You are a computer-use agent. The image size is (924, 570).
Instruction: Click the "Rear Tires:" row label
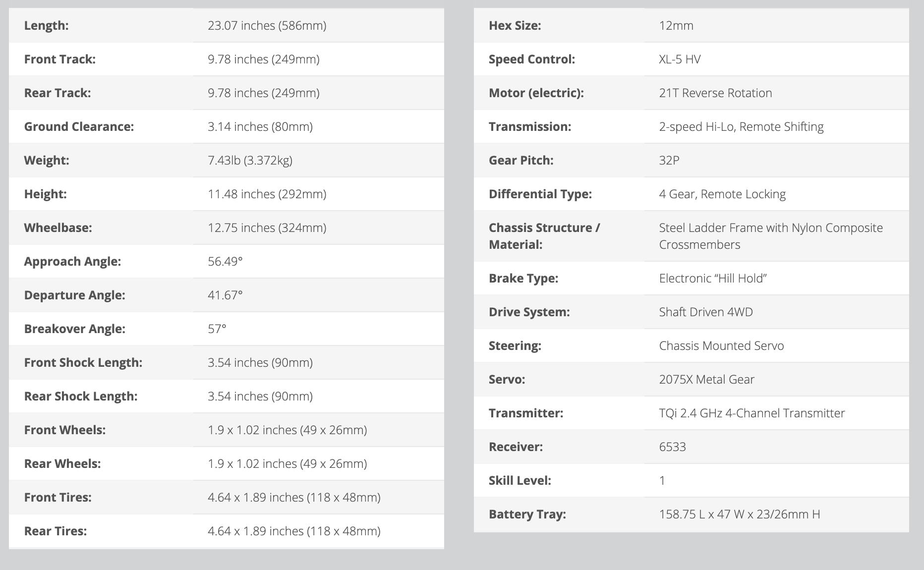pyautogui.click(x=56, y=531)
